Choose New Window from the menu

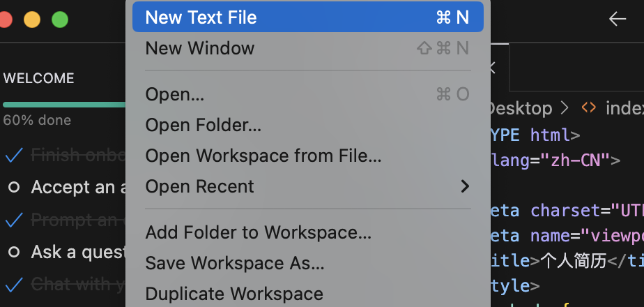tap(307, 48)
